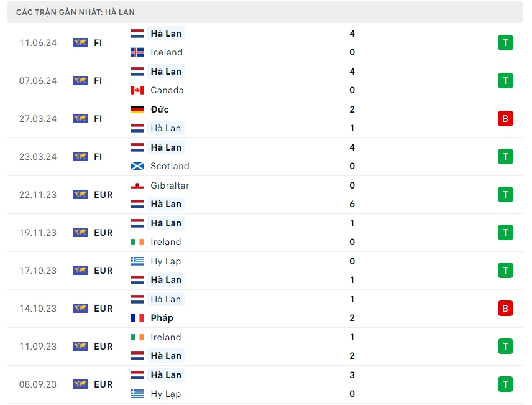Click competition icon for 11.06.24 match
Viewport: 532px width, 405px height.
click(80, 43)
